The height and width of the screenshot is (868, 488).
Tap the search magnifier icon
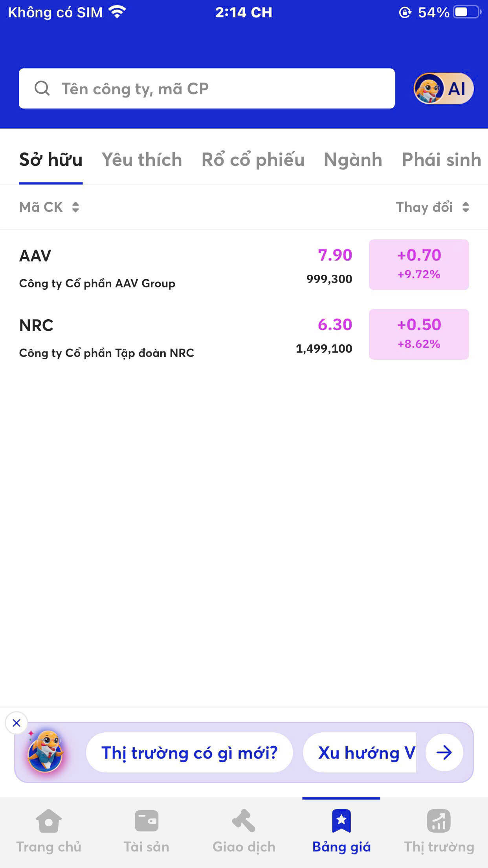click(42, 88)
